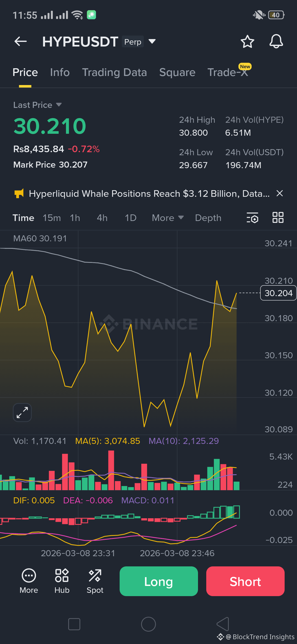Image resolution: width=297 pixels, height=644 pixels.
Task: Expand chart to fullscreen
Action: [x=22, y=412]
